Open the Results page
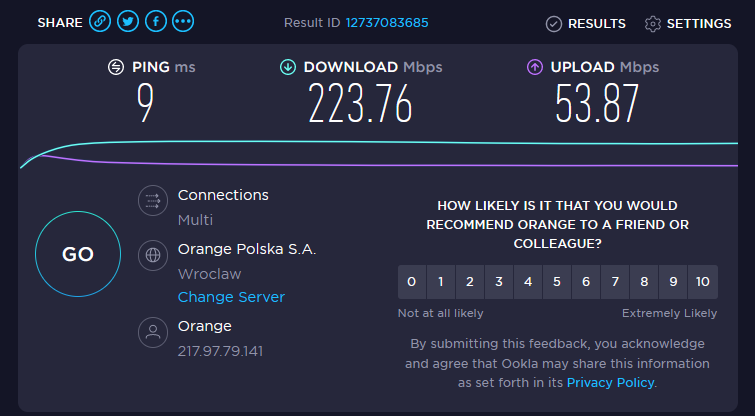This screenshot has height=416, width=755. 586,23
